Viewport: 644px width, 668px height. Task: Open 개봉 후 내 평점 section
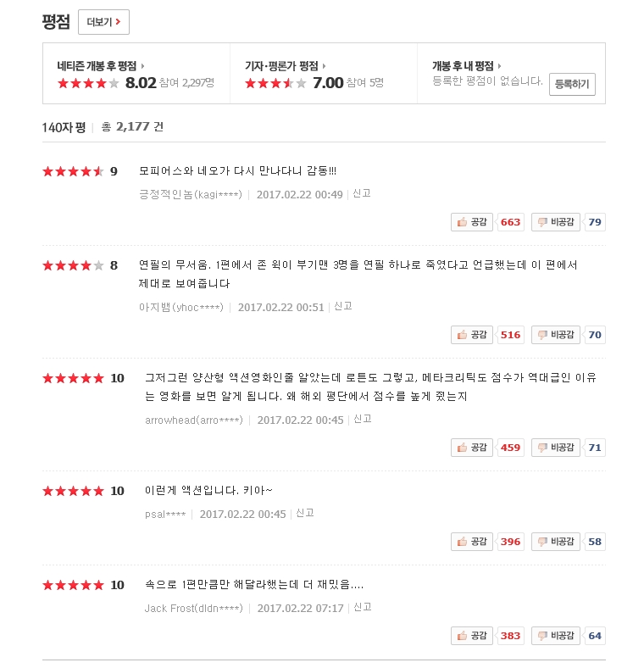coord(466,66)
